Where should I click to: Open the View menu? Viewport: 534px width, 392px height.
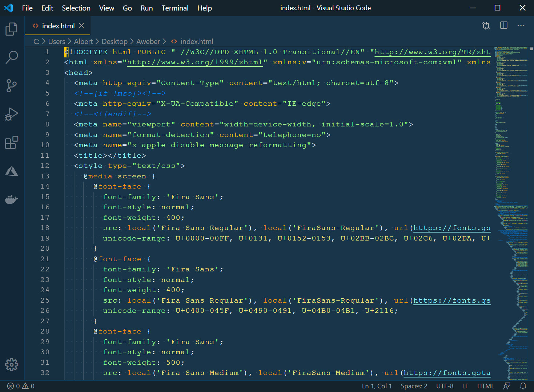107,8
